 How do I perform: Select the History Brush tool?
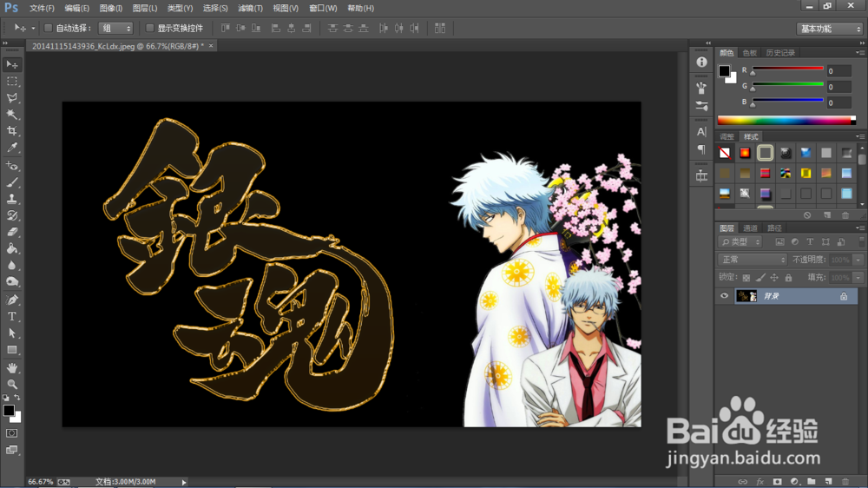click(11, 215)
